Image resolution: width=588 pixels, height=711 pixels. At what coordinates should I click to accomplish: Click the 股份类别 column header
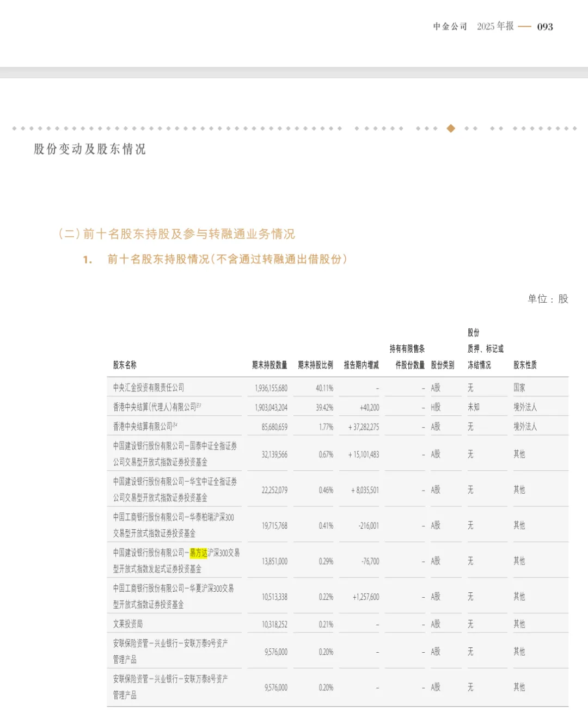click(443, 365)
